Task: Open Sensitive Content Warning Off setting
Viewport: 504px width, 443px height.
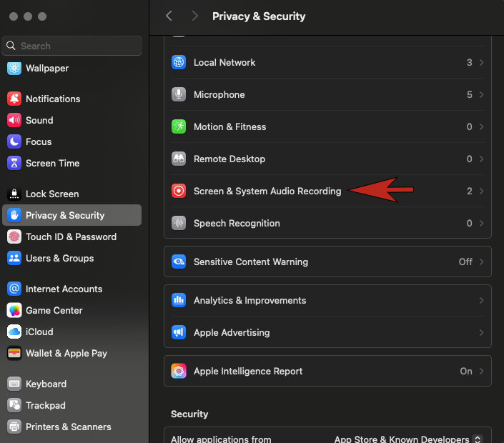Action: coord(471,262)
